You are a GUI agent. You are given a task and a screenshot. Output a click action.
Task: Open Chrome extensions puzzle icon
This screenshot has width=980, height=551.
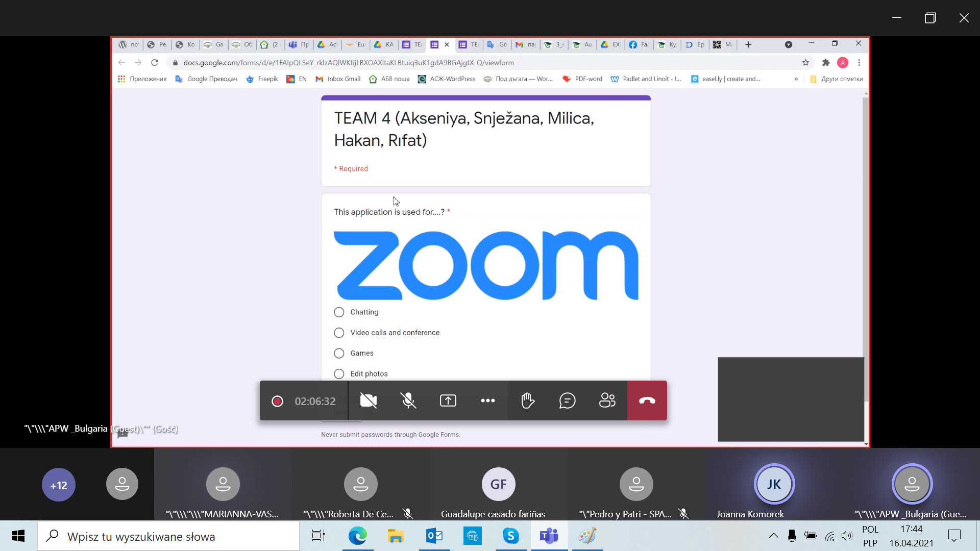826,62
